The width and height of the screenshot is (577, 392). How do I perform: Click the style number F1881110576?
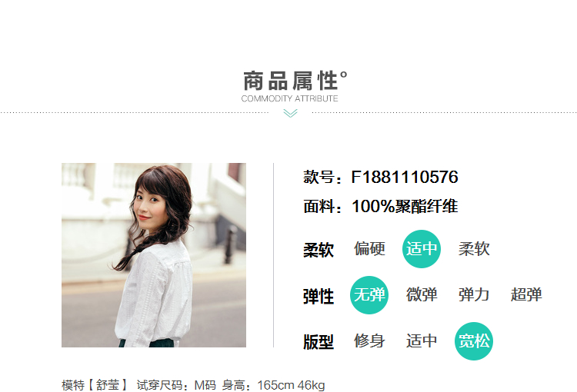(405, 177)
